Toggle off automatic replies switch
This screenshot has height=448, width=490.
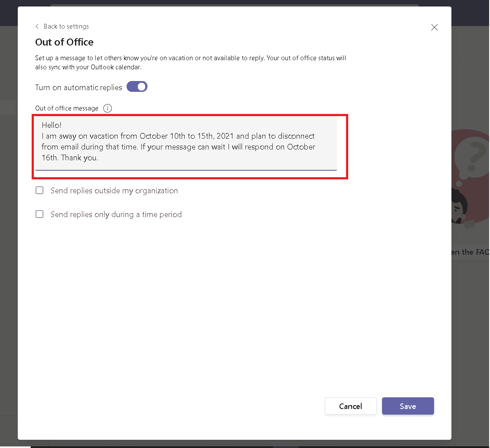(x=137, y=87)
